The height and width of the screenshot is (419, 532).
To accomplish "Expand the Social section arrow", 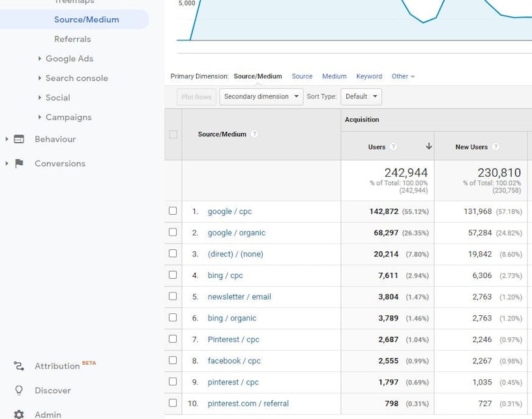I will [x=40, y=97].
